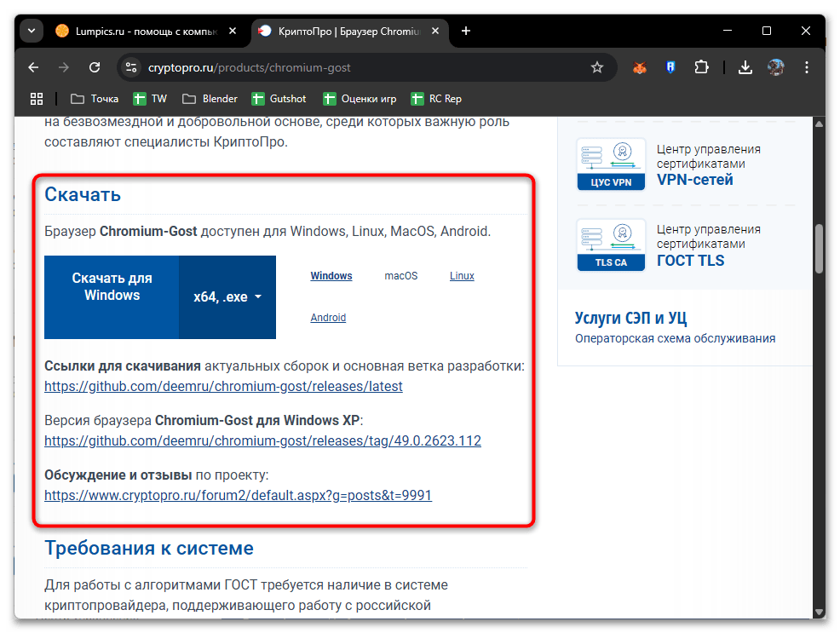The height and width of the screenshot is (633, 840).
Task: Open the profile avatar menu
Action: [x=776, y=67]
